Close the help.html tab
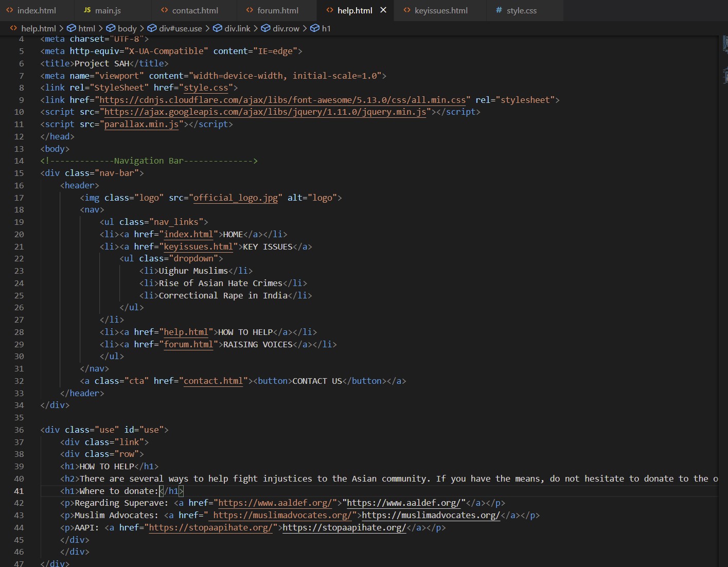The width and height of the screenshot is (728, 567). pyautogui.click(x=383, y=10)
